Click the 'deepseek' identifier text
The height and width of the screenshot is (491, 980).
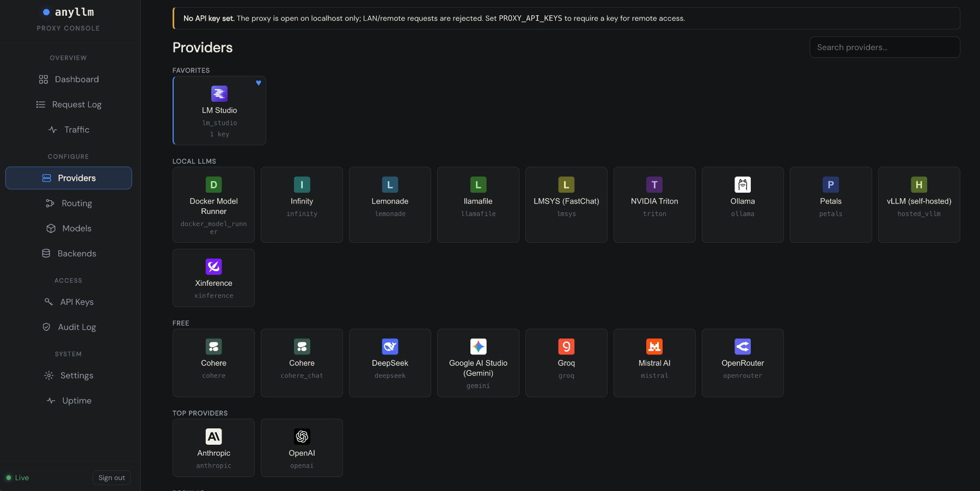390,376
